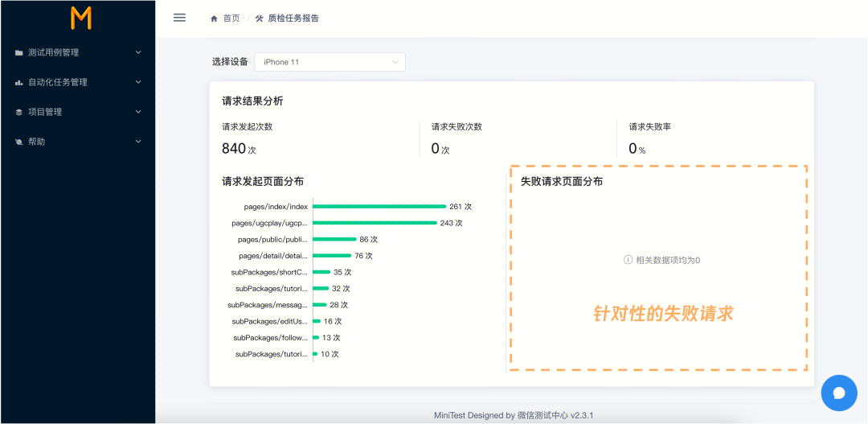Image resolution: width=868 pixels, height=424 pixels.
Task: Click the tools icon beside 质检任务报告
Action: tap(259, 19)
